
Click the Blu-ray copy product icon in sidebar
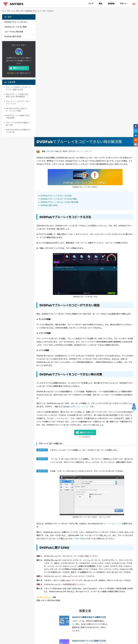click(x=19, y=52)
